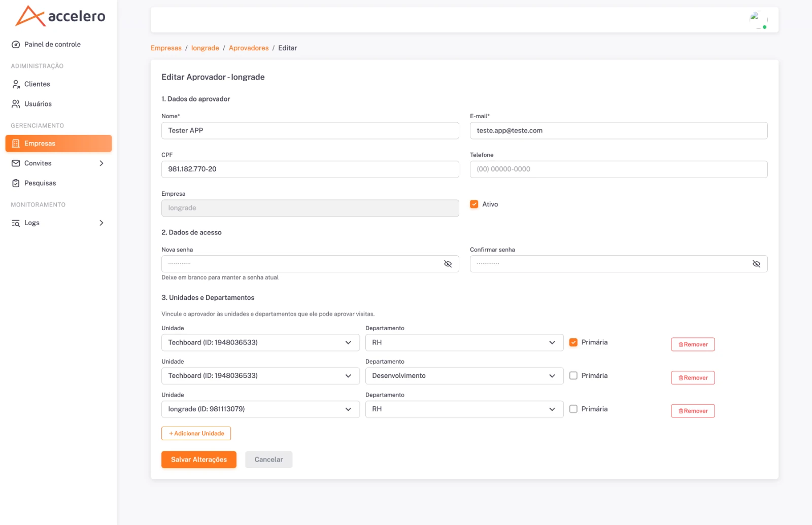Click Salvar Alterações button

pyautogui.click(x=199, y=460)
